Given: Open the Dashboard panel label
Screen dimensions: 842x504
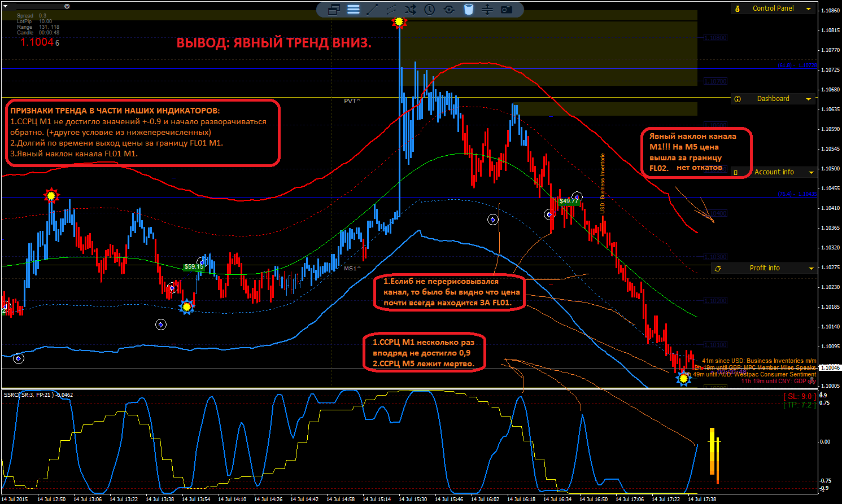Looking at the screenshot, I should pos(773,99).
